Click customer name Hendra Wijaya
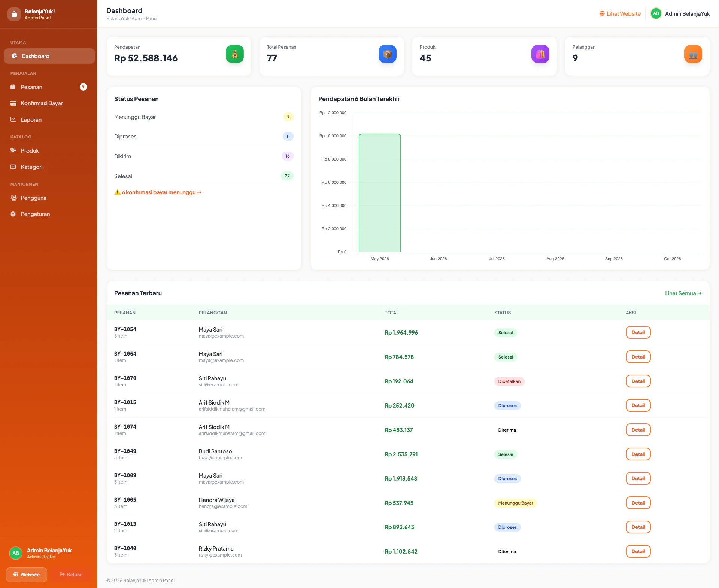 tap(216, 500)
